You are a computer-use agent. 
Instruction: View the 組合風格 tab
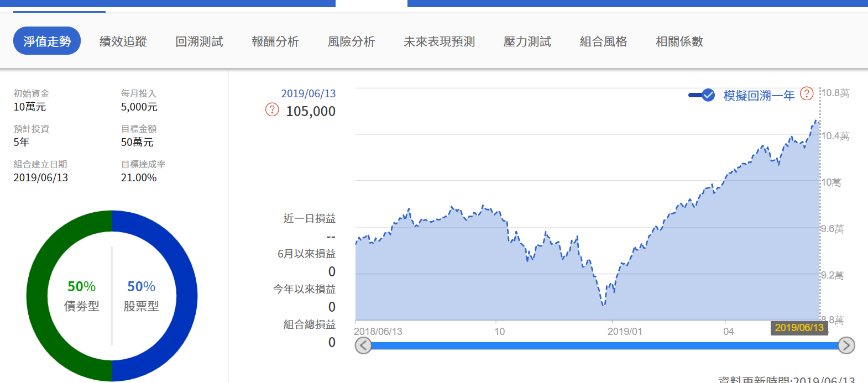pos(603,41)
